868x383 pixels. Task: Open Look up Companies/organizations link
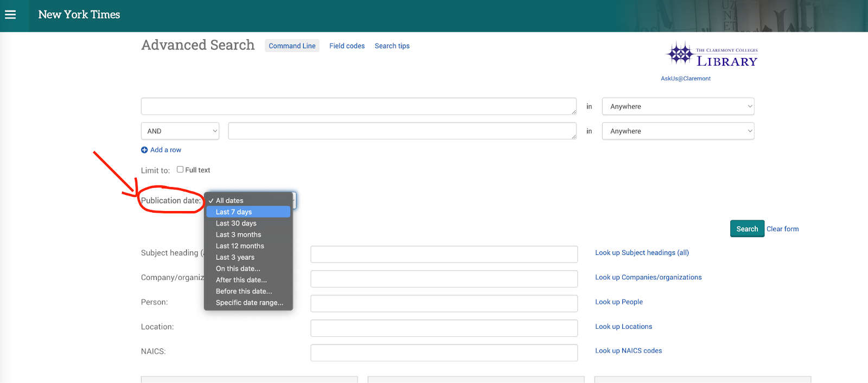(648, 277)
